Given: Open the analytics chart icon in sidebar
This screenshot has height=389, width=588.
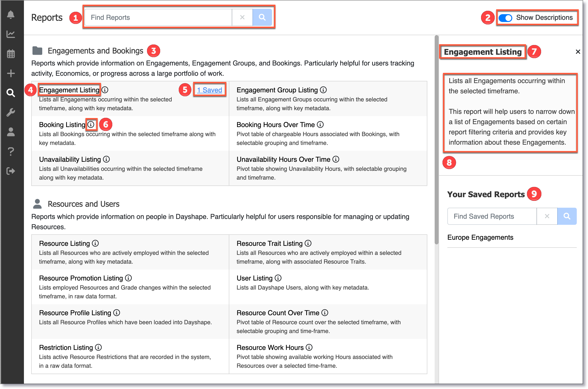Looking at the screenshot, I should (11, 34).
